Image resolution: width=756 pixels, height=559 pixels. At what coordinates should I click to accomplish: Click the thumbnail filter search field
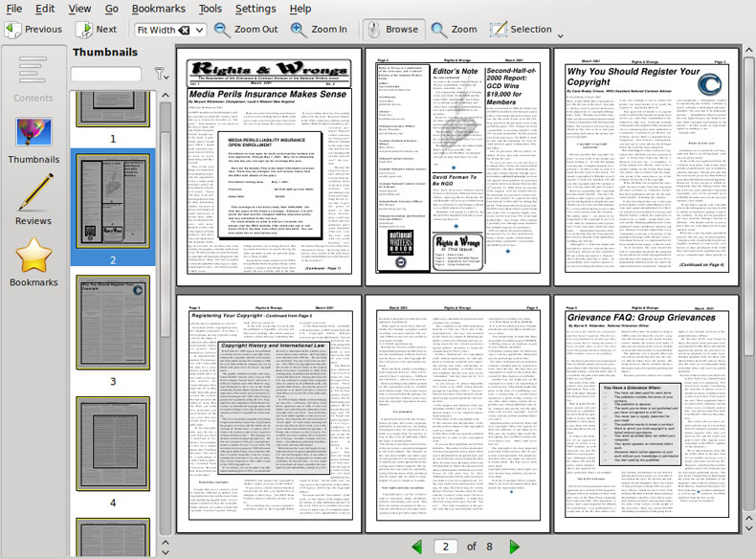(106, 74)
